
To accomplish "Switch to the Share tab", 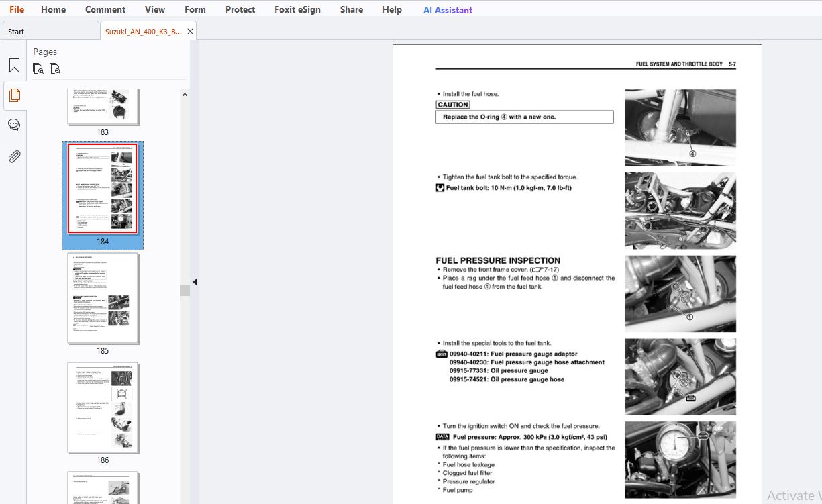I will coord(352,9).
